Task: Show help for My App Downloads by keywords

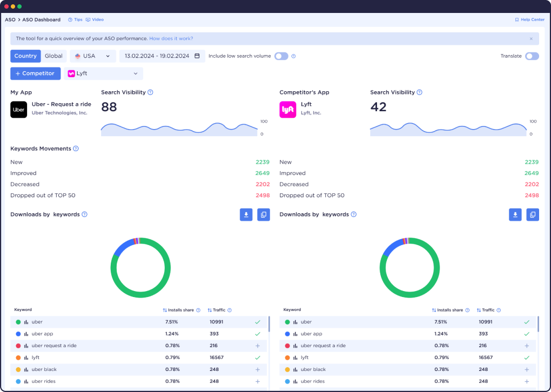Action: 84,214
